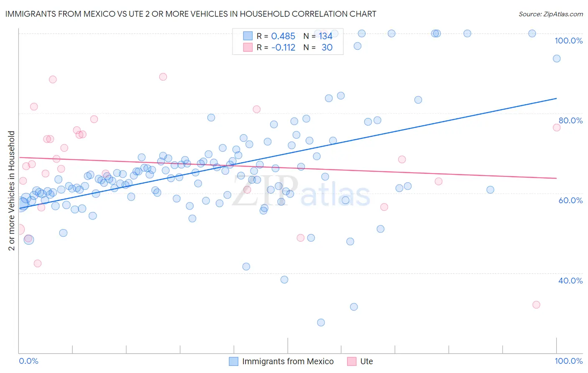Viewport: 588px width, 373px height.
Task: Click the N value 134 in stats box
Action: pos(325,36)
